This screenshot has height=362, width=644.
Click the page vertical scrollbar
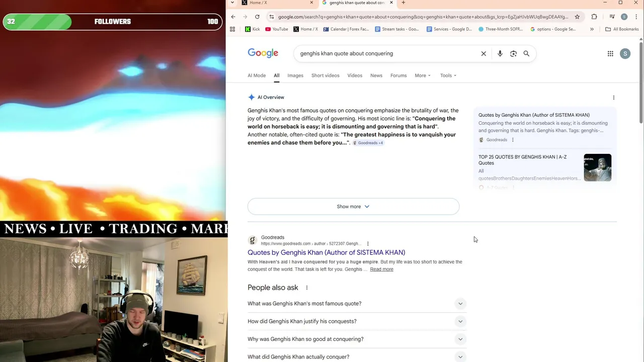tap(641, 83)
